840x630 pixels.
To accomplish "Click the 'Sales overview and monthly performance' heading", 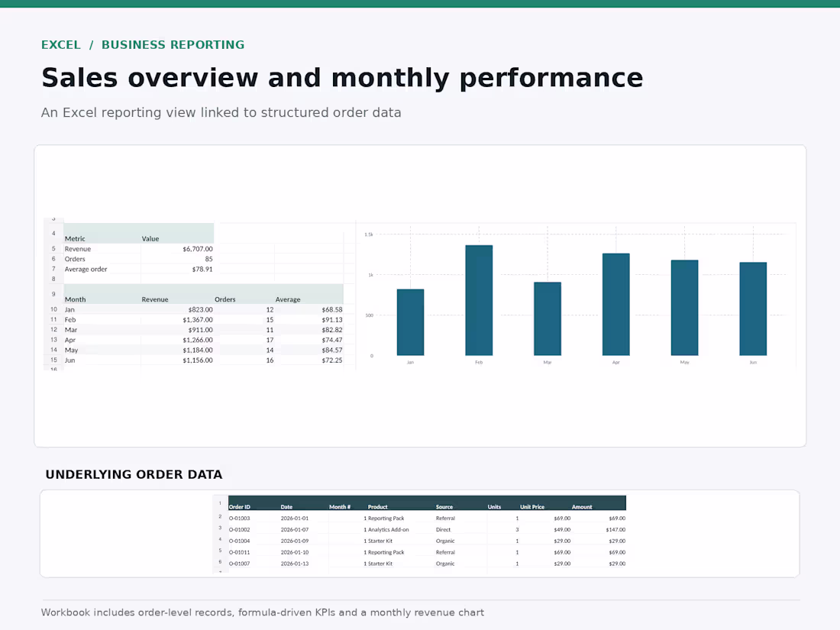I will pos(342,78).
